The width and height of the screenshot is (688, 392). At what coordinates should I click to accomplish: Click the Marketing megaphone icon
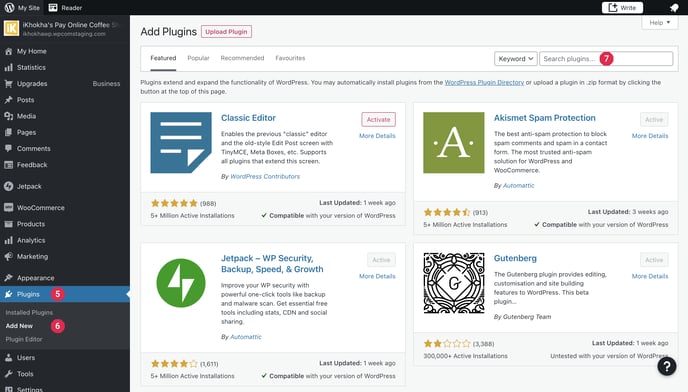point(8,256)
